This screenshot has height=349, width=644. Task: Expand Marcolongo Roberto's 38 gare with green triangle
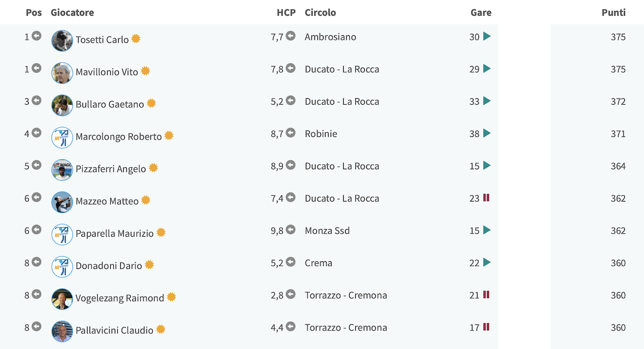pyautogui.click(x=487, y=133)
